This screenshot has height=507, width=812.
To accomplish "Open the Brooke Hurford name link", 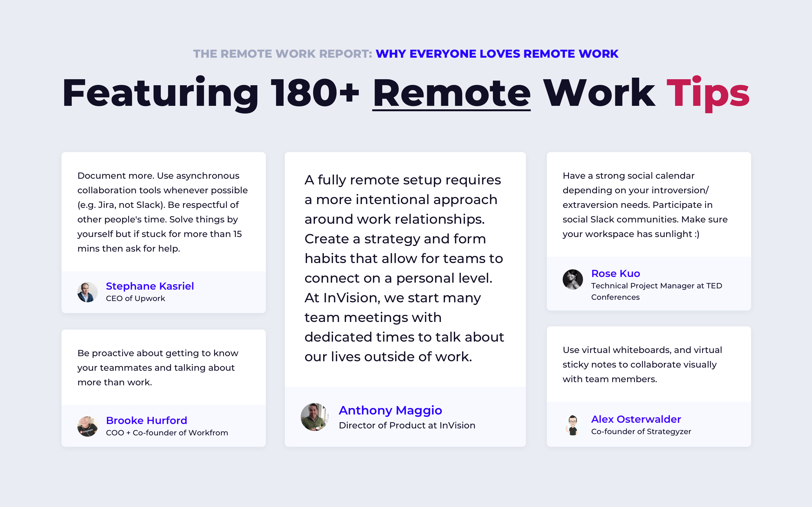I will [x=146, y=420].
